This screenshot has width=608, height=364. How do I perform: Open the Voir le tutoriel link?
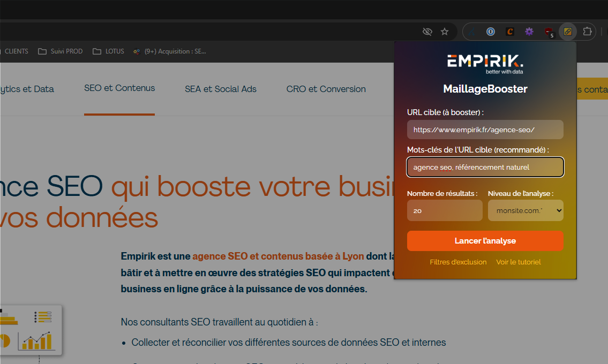(x=519, y=262)
